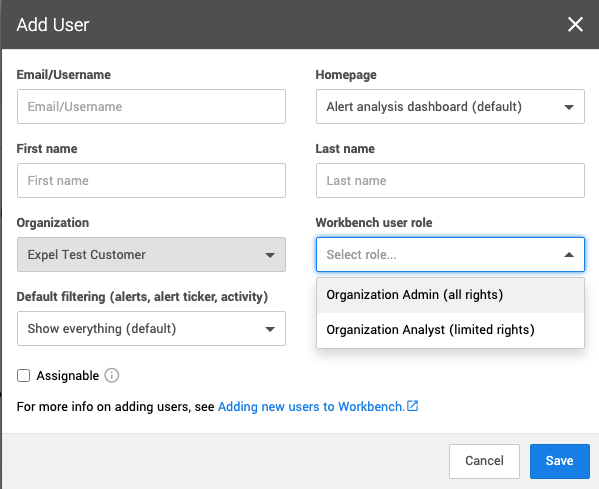Save the new user
Viewport: 599px width, 489px height.
pos(559,461)
